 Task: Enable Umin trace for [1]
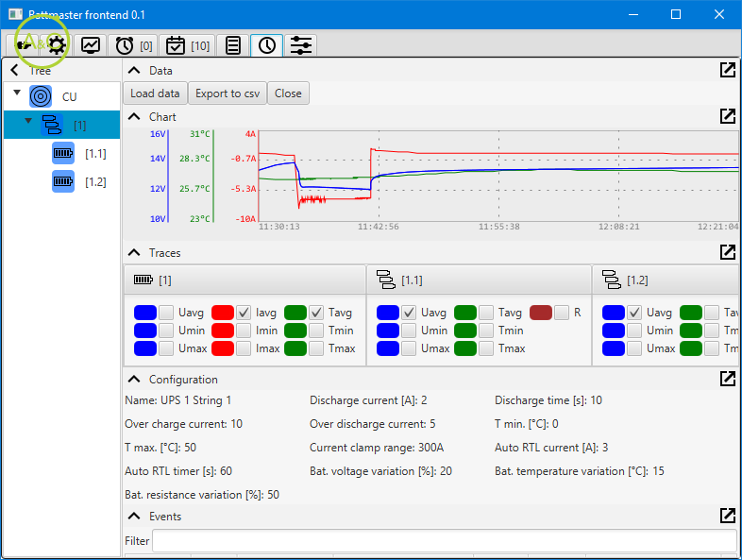click(x=166, y=331)
